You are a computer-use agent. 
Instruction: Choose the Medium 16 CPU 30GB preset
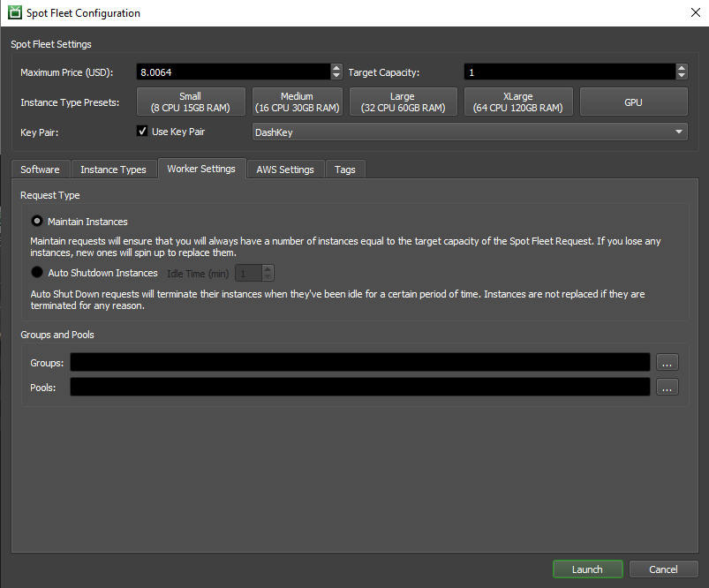297,102
